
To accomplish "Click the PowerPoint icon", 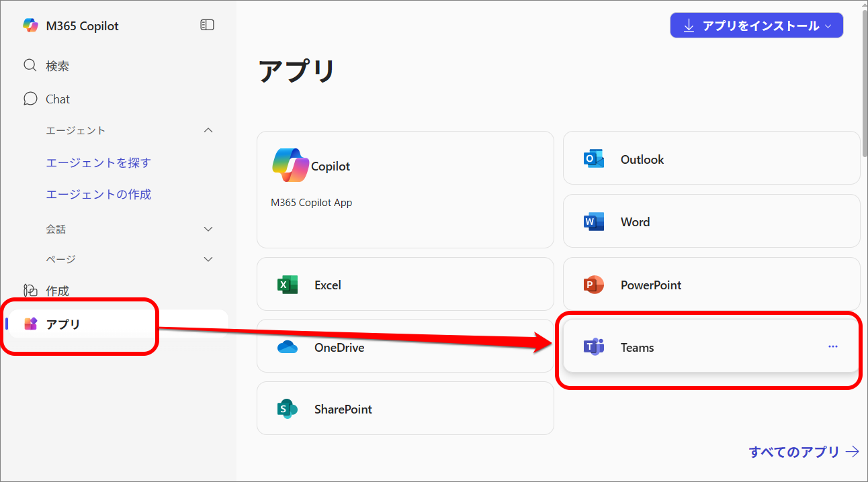I will click(x=594, y=285).
